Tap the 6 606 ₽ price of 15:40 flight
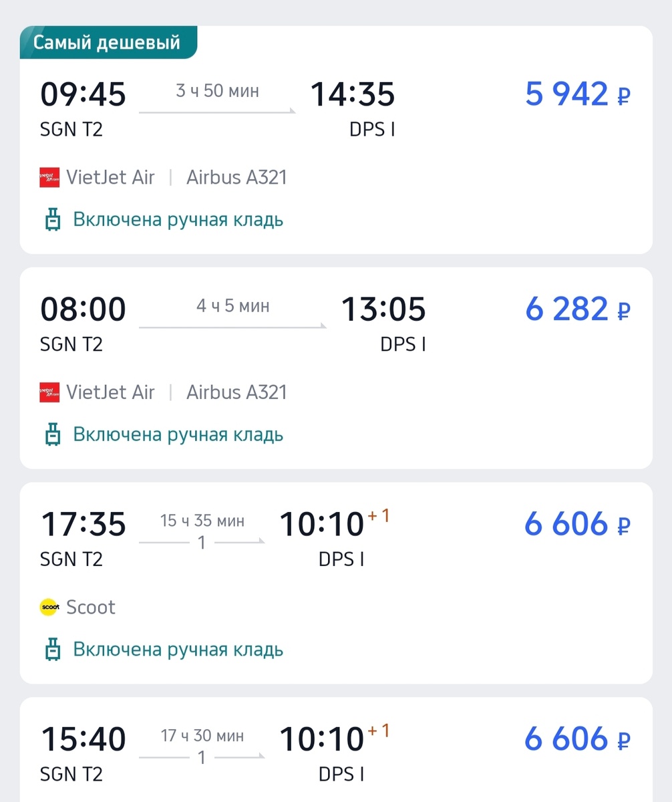The height and width of the screenshot is (802, 672). point(577,739)
